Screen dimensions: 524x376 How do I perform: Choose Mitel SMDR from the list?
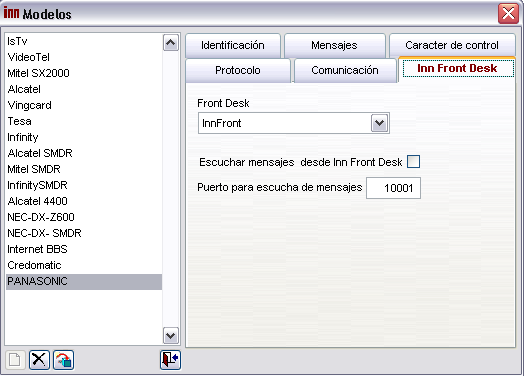84,169
